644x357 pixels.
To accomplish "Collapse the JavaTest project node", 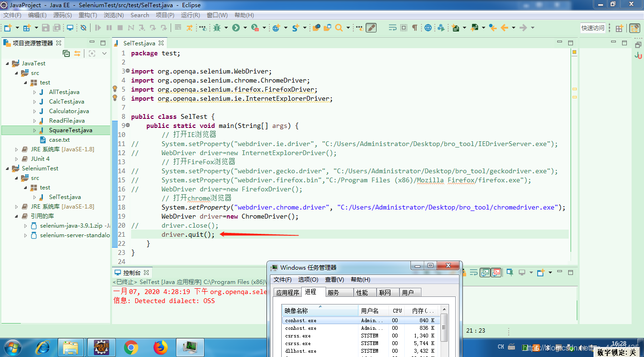I will [x=8, y=63].
